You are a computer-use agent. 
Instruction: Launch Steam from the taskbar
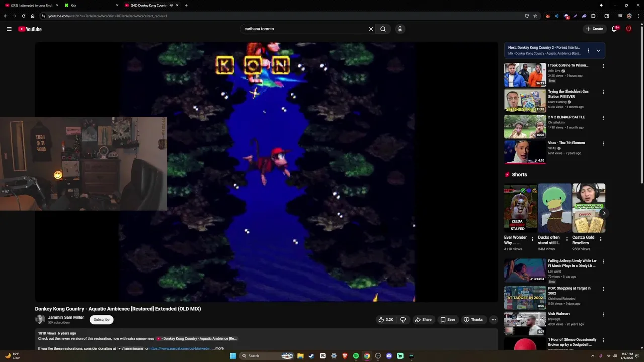pos(311,356)
